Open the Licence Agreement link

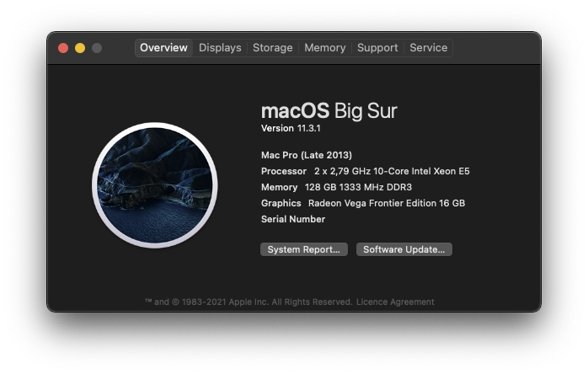pos(395,302)
